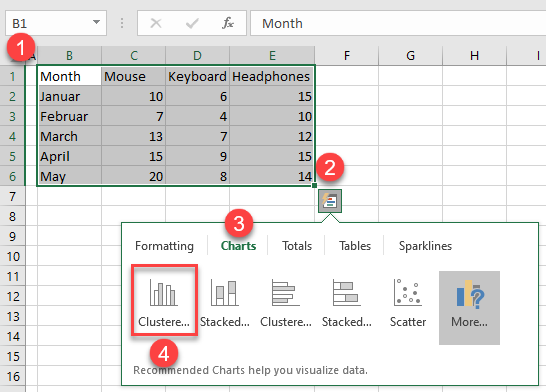
Task: Click the Februar cell
Action: pos(69,116)
